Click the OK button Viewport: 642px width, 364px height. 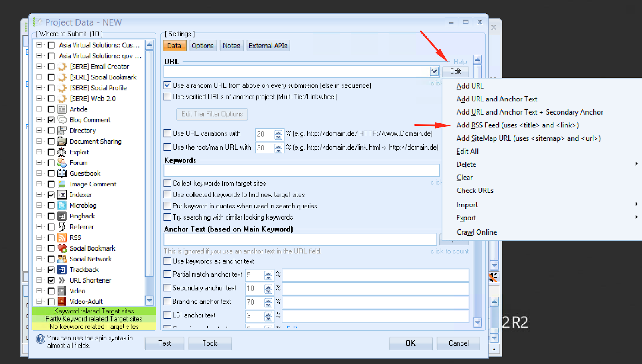click(410, 343)
